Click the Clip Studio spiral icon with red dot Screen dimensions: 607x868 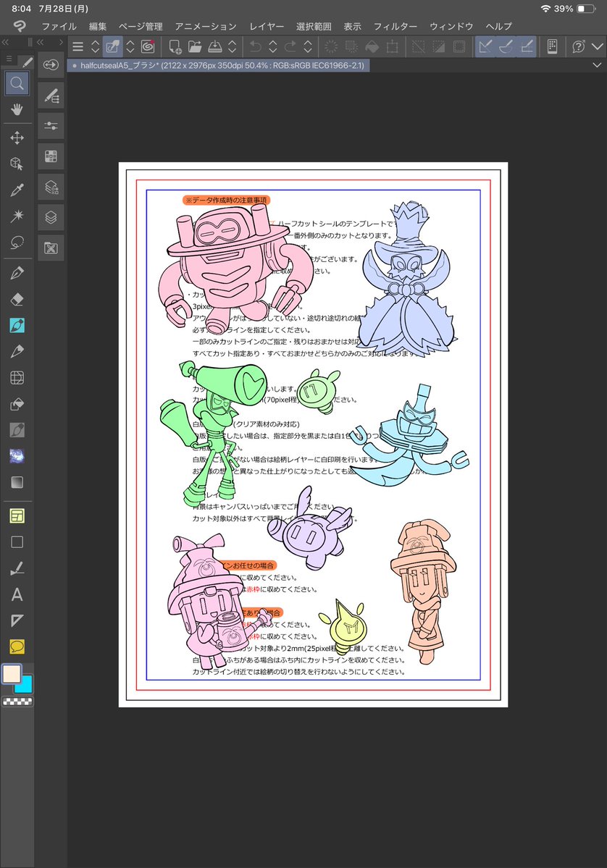[x=148, y=47]
